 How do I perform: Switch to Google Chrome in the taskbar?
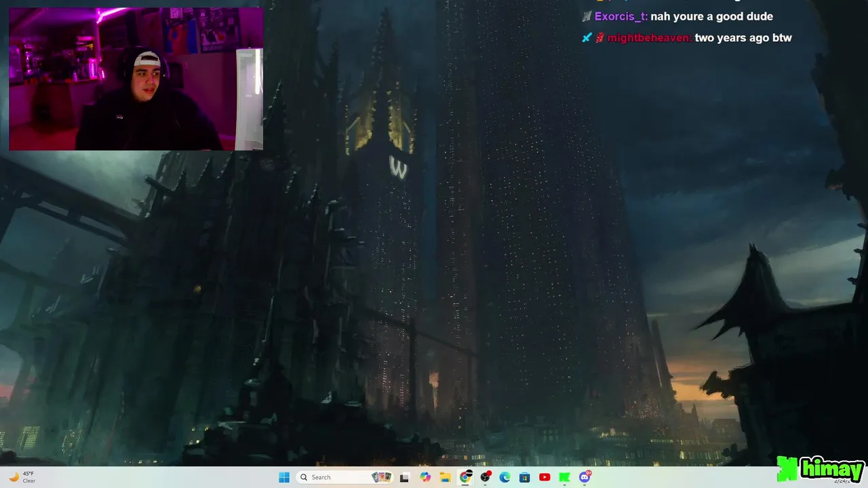(x=465, y=477)
